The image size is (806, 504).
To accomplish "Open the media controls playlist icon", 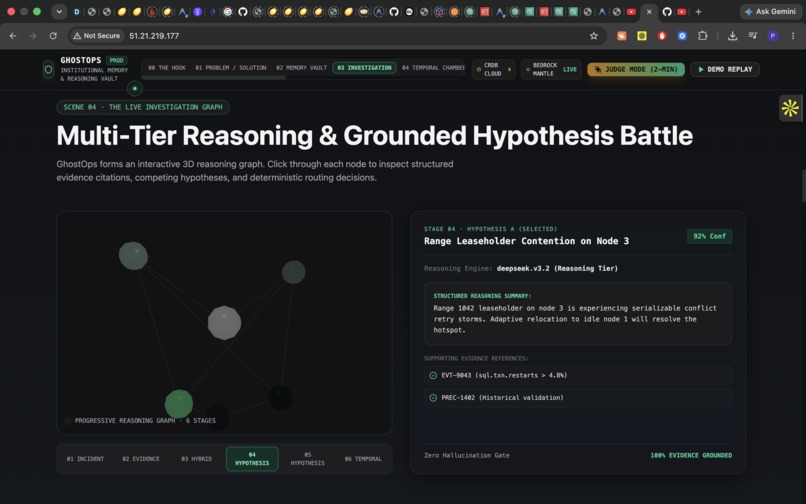I will coord(753,36).
